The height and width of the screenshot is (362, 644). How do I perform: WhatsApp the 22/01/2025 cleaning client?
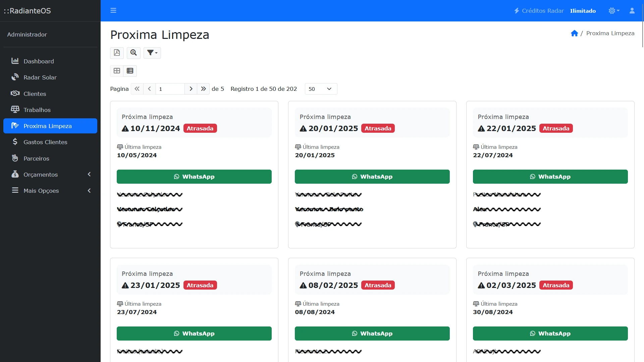550,177
